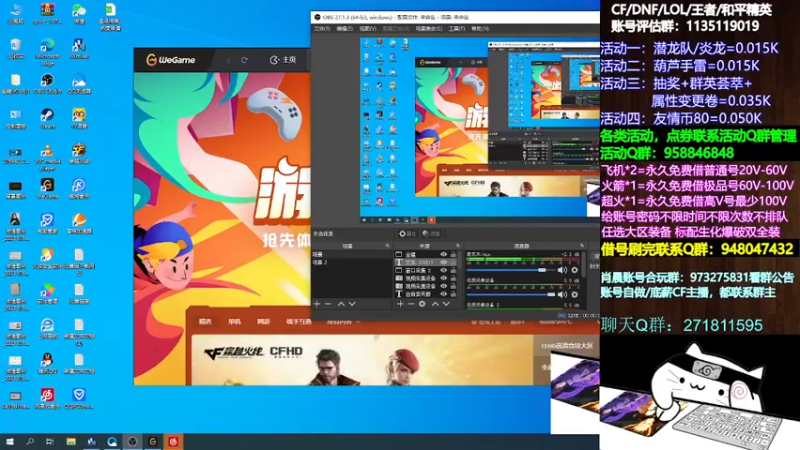Open the OBS Studio desktop shortcut

pos(47,84)
